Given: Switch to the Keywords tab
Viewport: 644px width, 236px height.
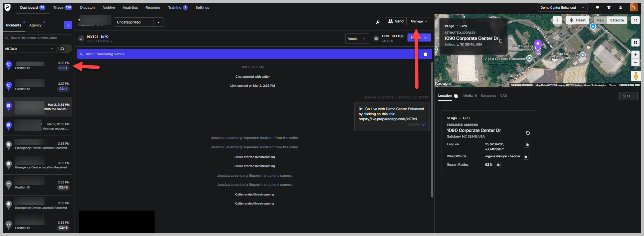Looking at the screenshot, I should pos(488,96).
